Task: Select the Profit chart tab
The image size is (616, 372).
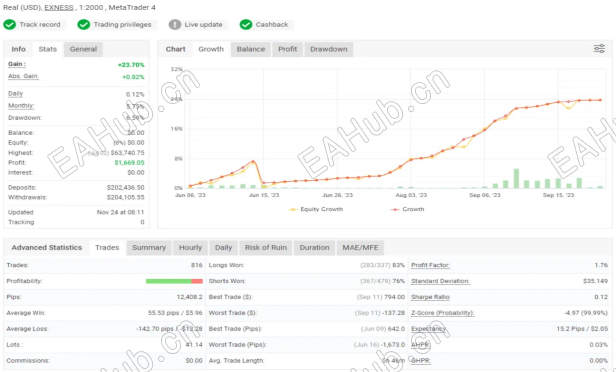Action: tap(288, 49)
